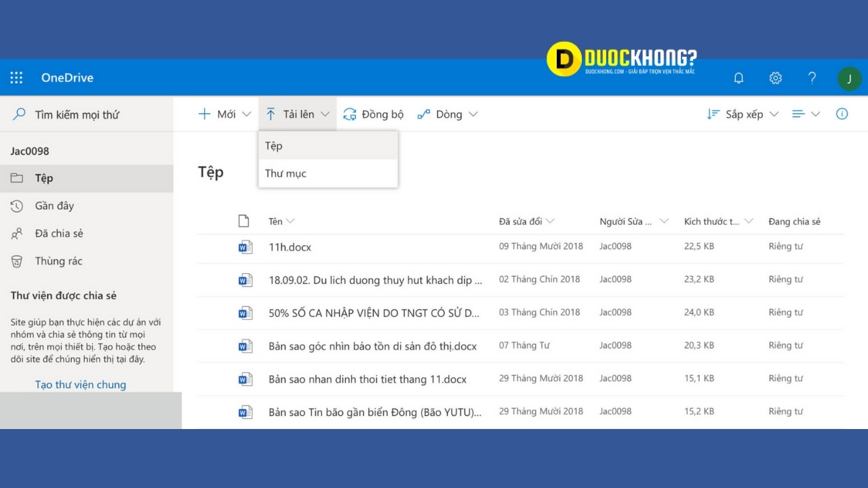Open 18.09.02. Du lich duong thuy file

click(376, 280)
